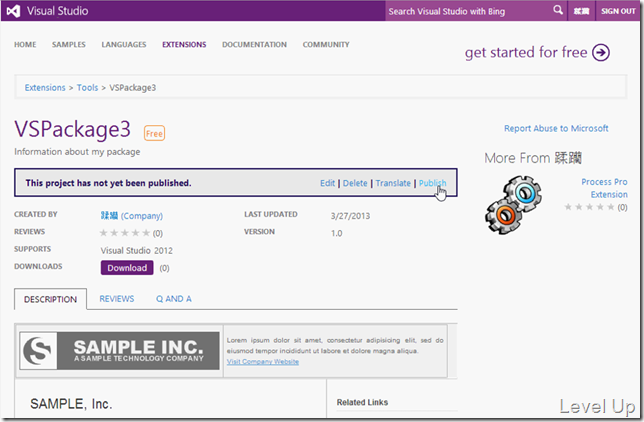Open the SAMPLES menu item
The height and width of the screenshot is (422, 644).
pyautogui.click(x=69, y=44)
